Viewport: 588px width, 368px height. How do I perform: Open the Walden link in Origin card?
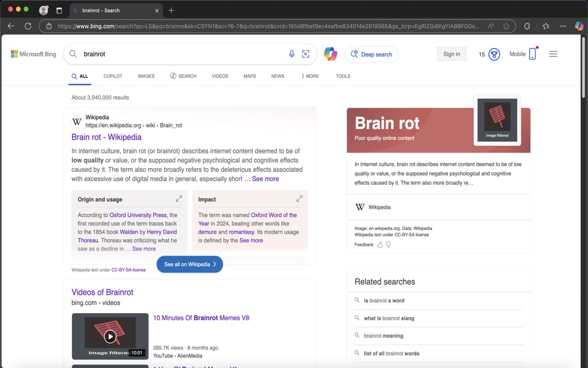tap(129, 232)
